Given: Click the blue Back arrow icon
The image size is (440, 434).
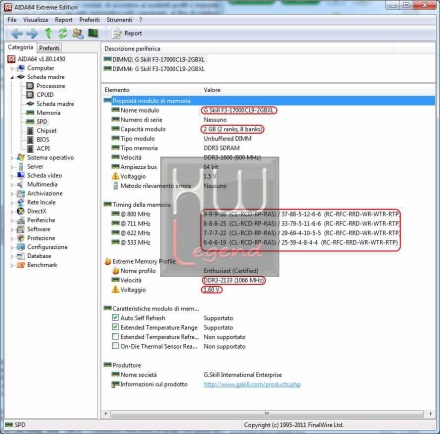Looking at the screenshot, I should coord(17,33).
